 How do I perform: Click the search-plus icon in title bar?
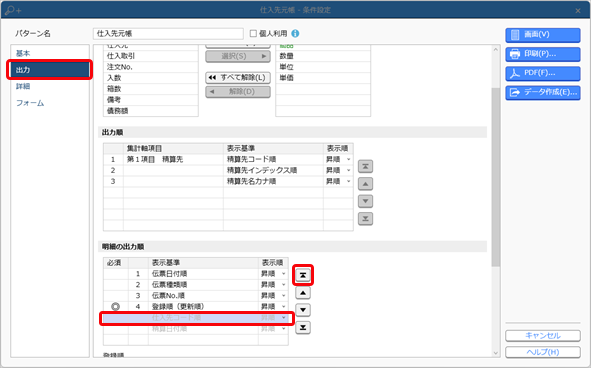tap(13, 10)
